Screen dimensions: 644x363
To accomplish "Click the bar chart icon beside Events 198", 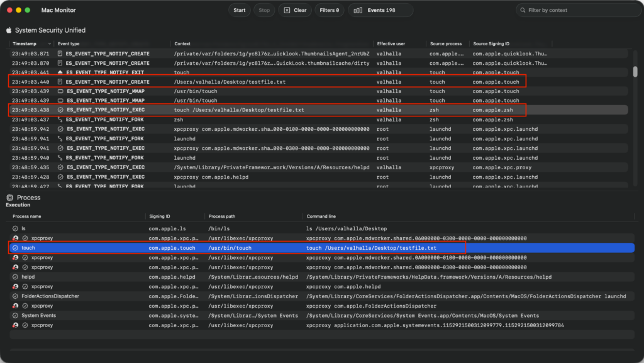I will click(x=358, y=10).
